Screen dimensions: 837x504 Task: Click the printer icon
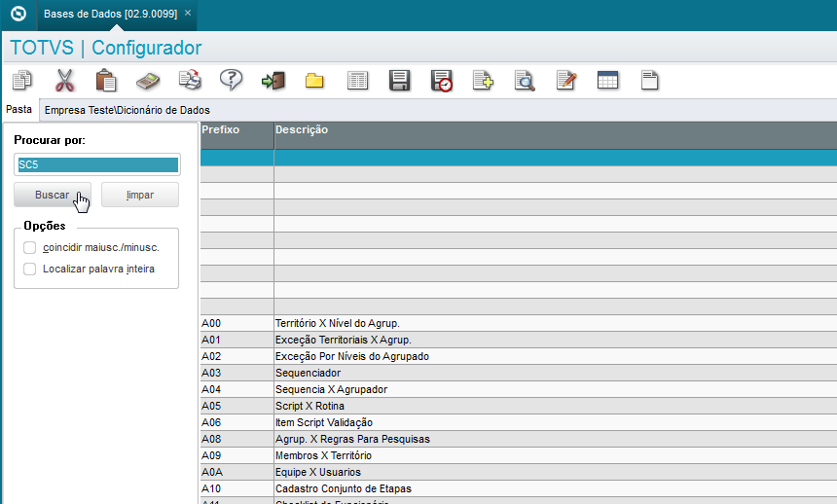(x=190, y=81)
